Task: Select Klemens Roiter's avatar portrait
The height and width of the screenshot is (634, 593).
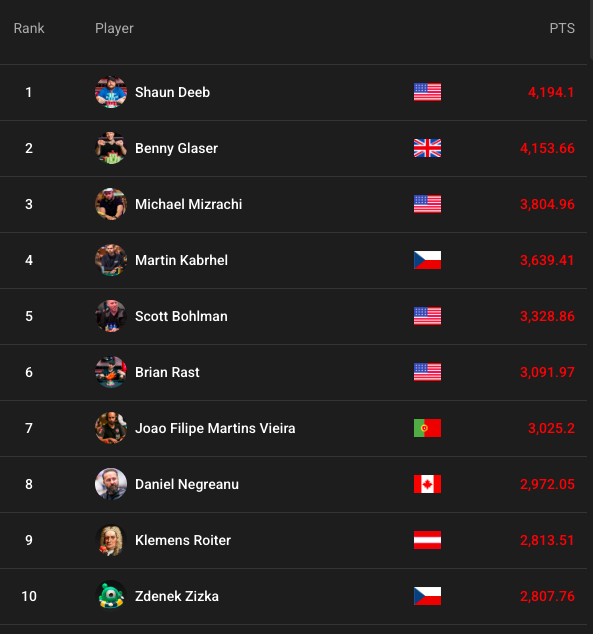Action: pos(111,540)
